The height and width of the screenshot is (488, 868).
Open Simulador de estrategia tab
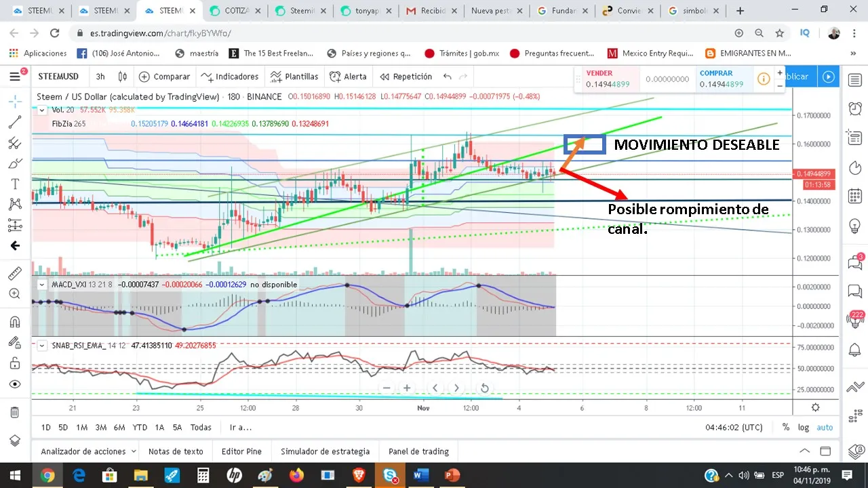pyautogui.click(x=325, y=451)
